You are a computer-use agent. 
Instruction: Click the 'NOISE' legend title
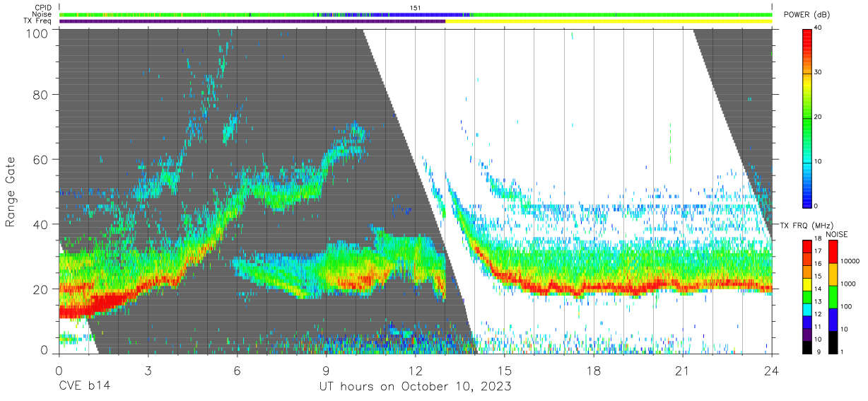(835, 234)
